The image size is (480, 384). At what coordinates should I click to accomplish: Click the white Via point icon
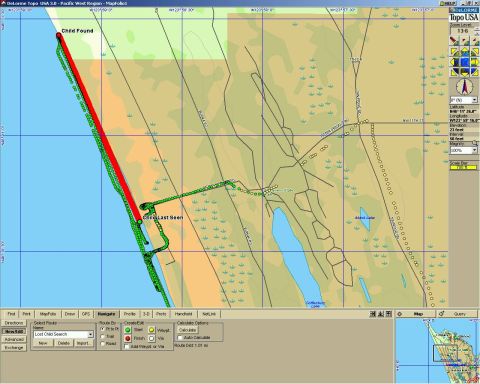152,338
